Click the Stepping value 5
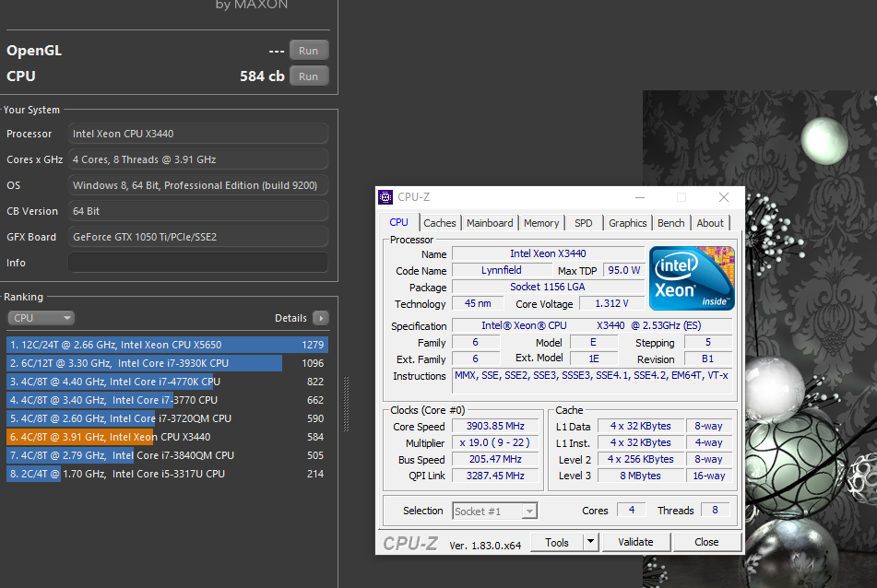Screen dimensions: 877x588 tap(708, 343)
